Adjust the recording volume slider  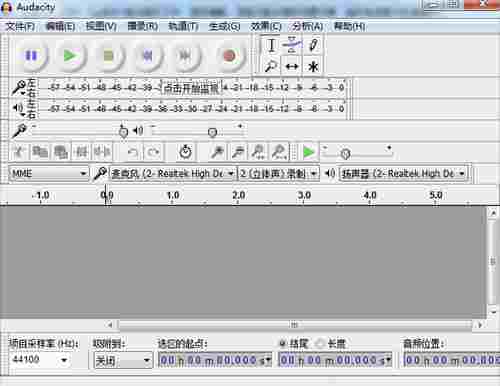pos(123,132)
